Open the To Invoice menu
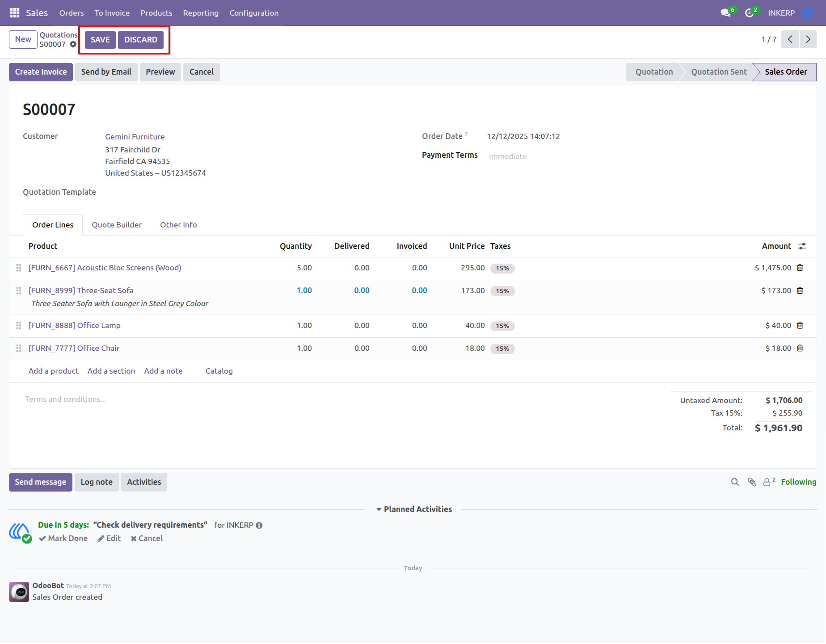826x644 pixels. [112, 13]
